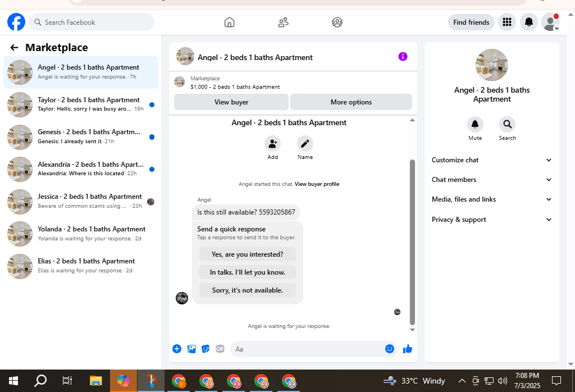This screenshot has width=575, height=392.
Task: Add people to the chat
Action: pyautogui.click(x=272, y=143)
